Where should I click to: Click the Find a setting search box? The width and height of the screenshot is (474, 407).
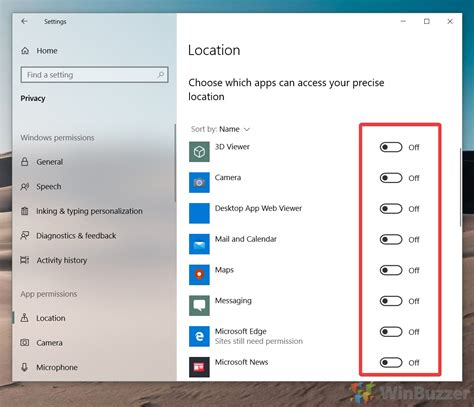[x=94, y=75]
